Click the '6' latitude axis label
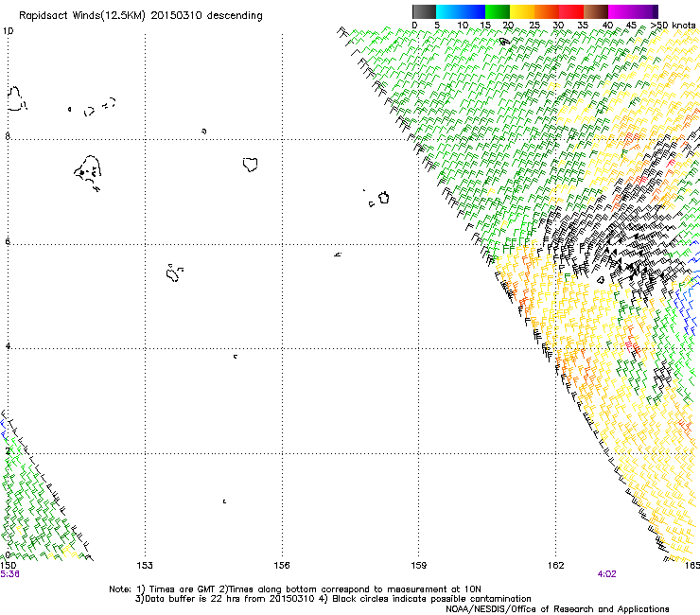 8,241
